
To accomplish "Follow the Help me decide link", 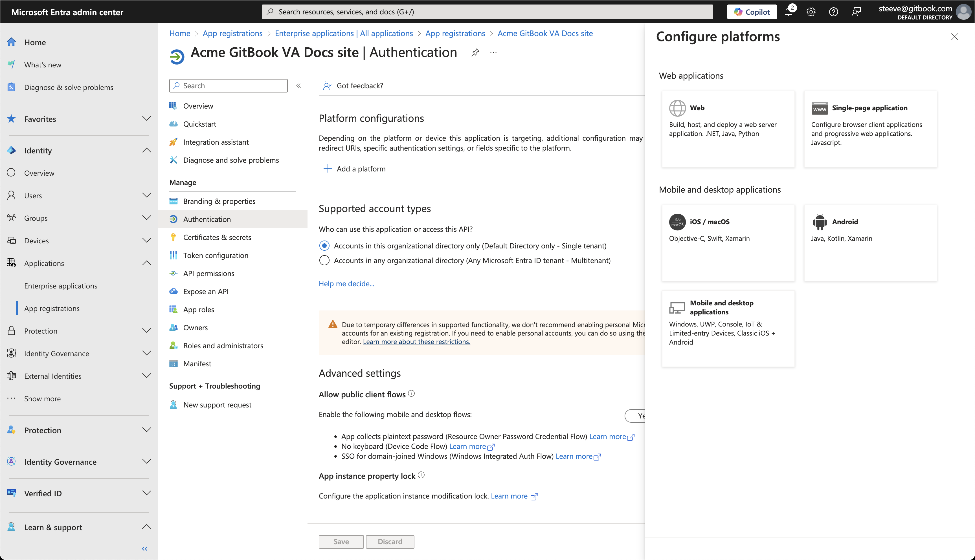I will (346, 283).
